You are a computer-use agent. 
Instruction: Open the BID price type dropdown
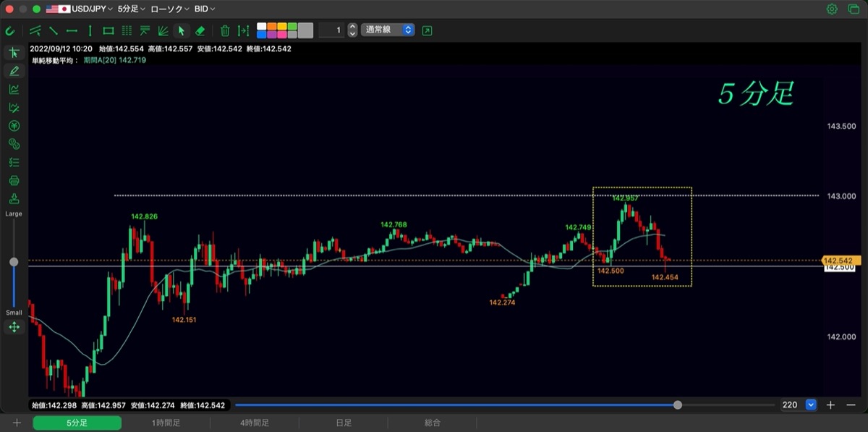point(205,9)
